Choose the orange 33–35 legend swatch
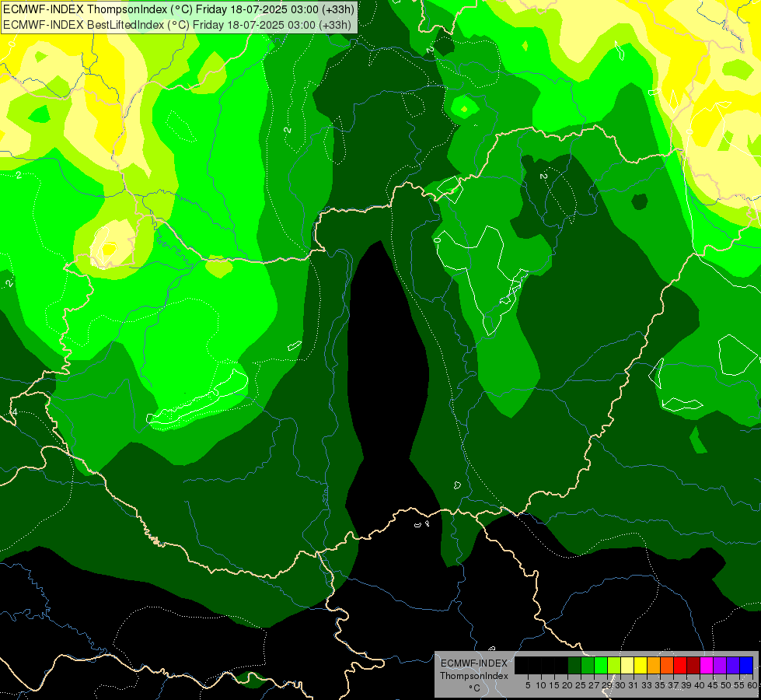The image size is (761, 700). 655,665
